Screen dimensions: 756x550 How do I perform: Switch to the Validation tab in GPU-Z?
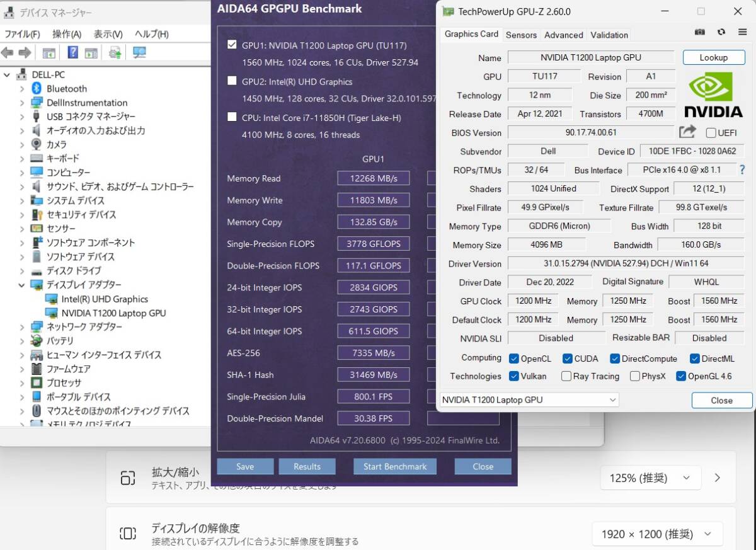(609, 35)
